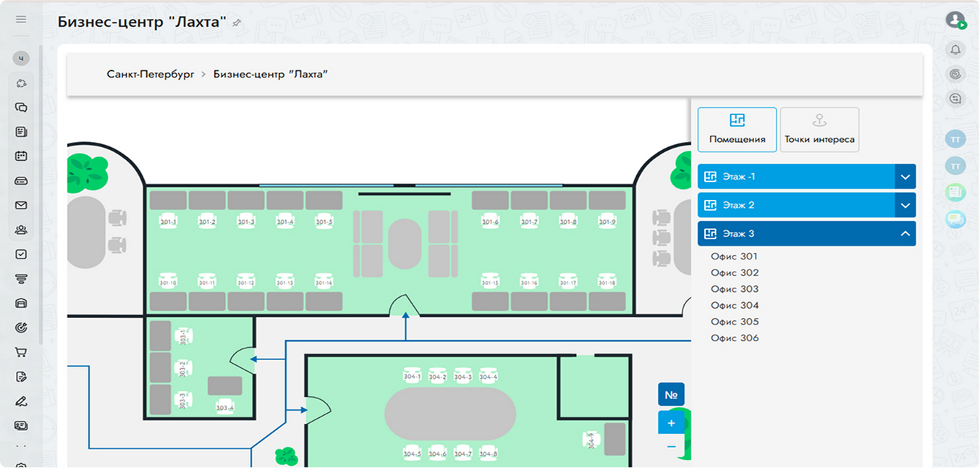Toggle room numbers with the № button

click(671, 395)
